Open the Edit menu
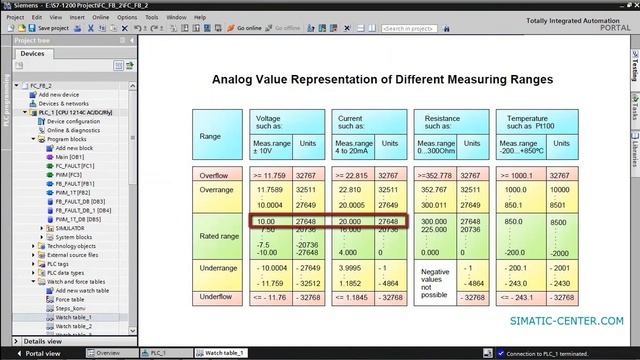Viewport: 640px width, 360px height. 37,17
